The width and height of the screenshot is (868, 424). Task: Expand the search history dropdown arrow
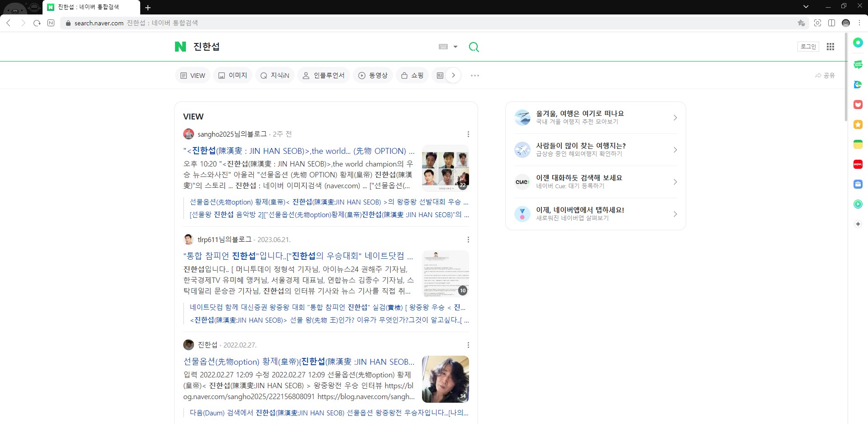[x=455, y=47]
